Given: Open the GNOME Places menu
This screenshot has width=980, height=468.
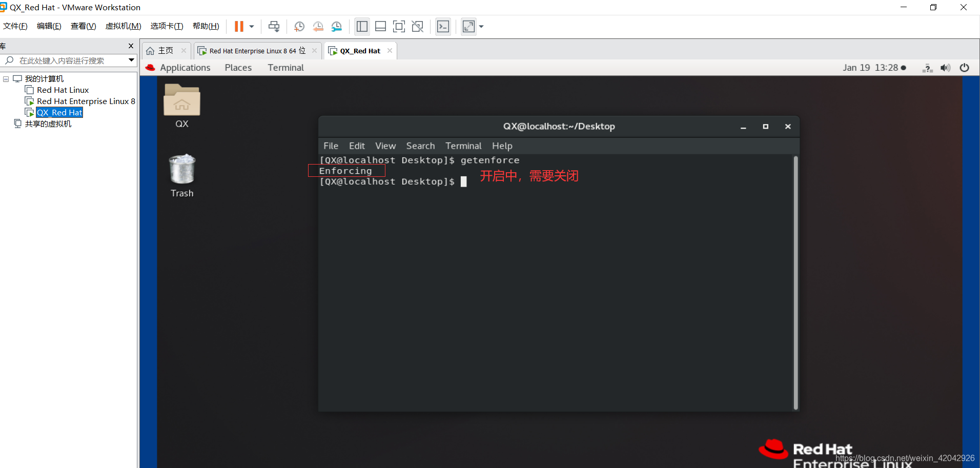Looking at the screenshot, I should [238, 68].
